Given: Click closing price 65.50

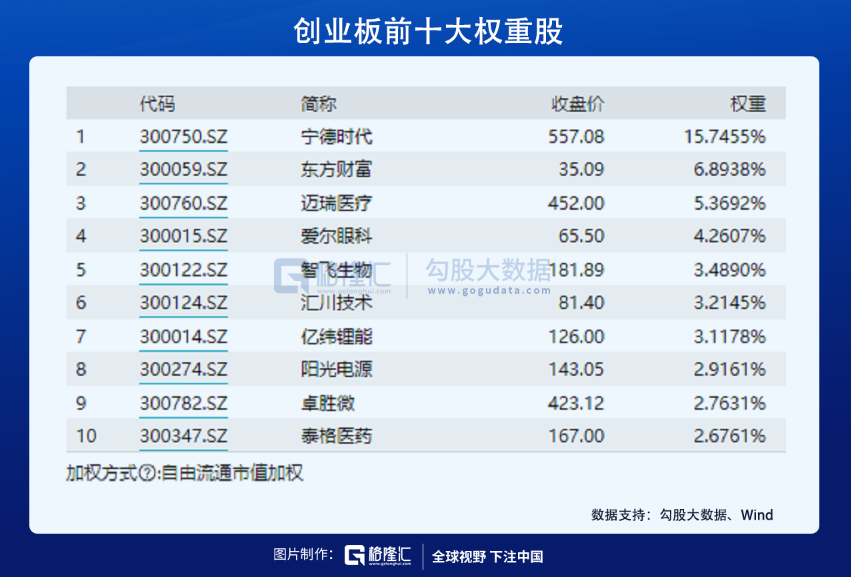Looking at the screenshot, I should coord(581,236).
